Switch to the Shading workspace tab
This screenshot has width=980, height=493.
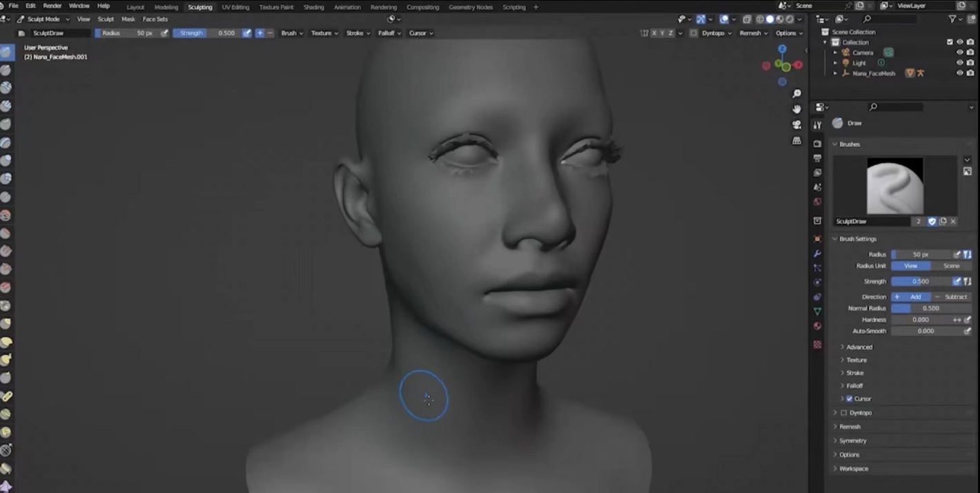313,7
